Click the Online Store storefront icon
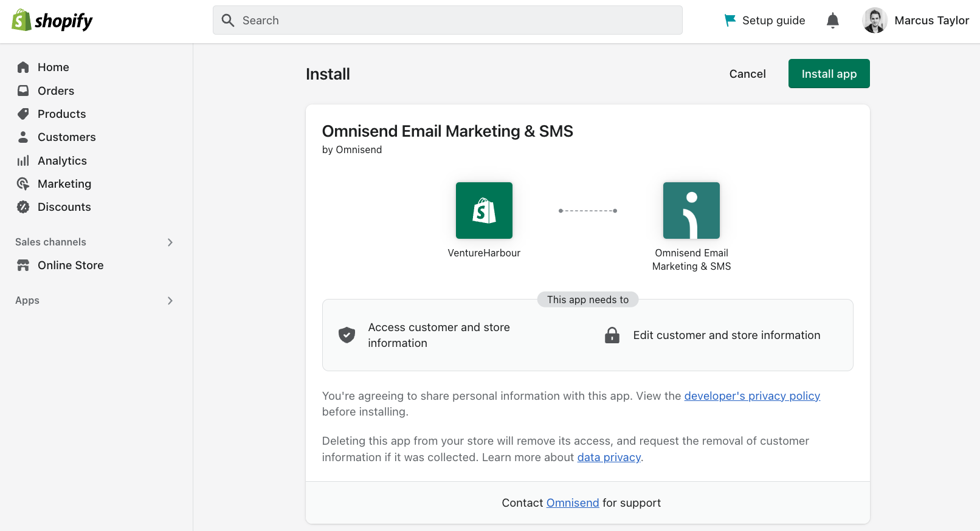This screenshot has height=531, width=980. [23, 265]
